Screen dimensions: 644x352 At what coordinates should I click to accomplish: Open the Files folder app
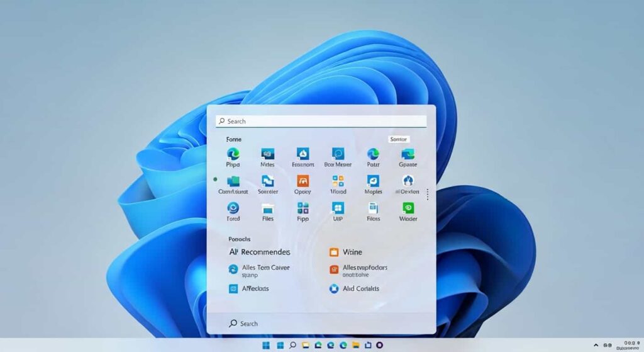tap(268, 208)
